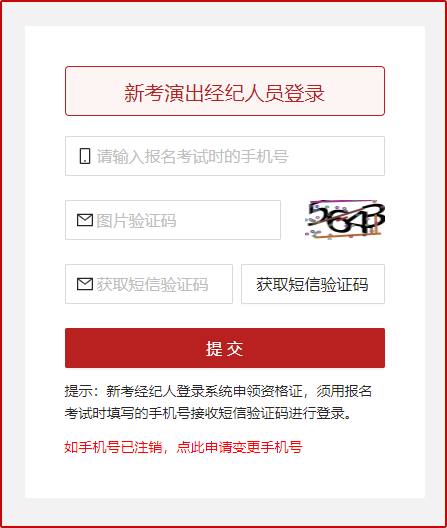Refresh the distorted captcha image
This screenshot has height=528, width=447.
(345, 220)
